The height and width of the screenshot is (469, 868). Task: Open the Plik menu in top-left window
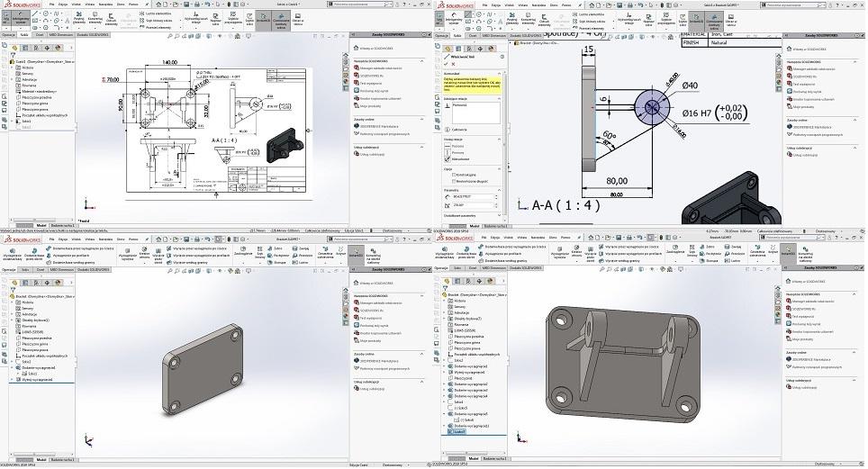51,5
